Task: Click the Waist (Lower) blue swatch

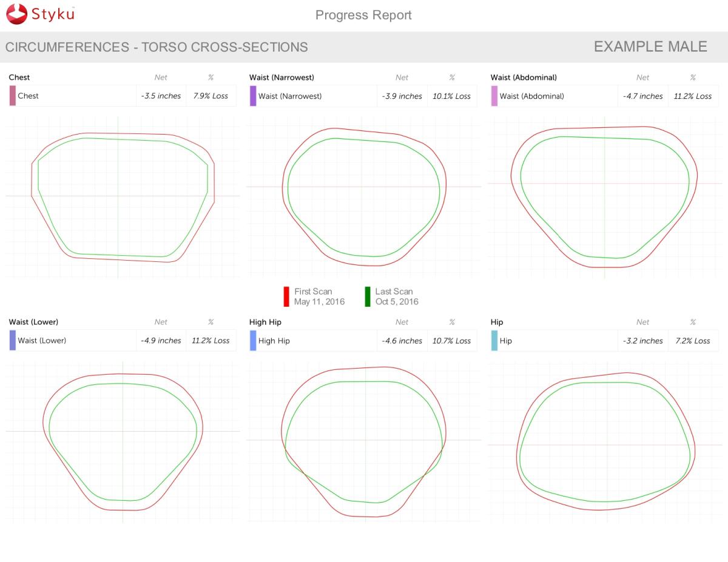Action: click(x=12, y=340)
